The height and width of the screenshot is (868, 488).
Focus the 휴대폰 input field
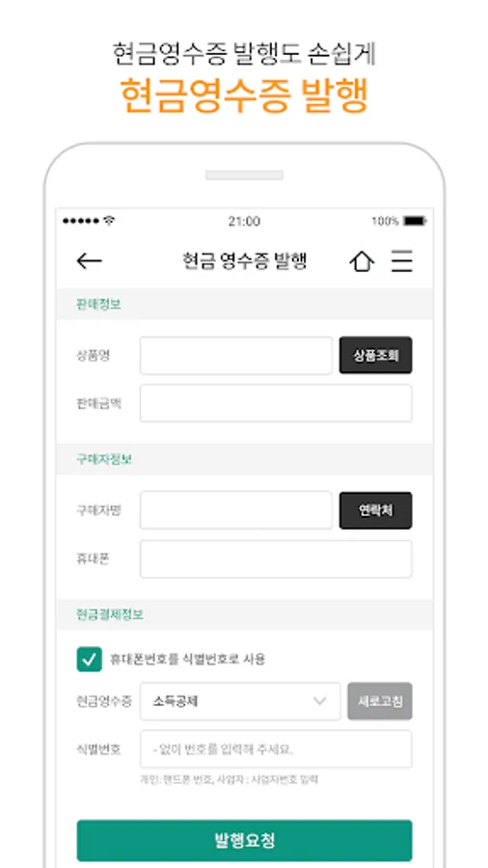[x=276, y=559]
